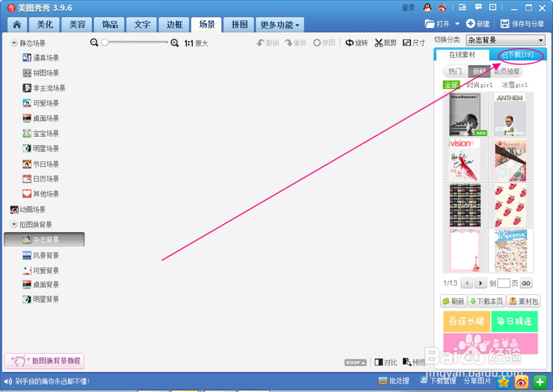Go to the home tab icon

17,25
